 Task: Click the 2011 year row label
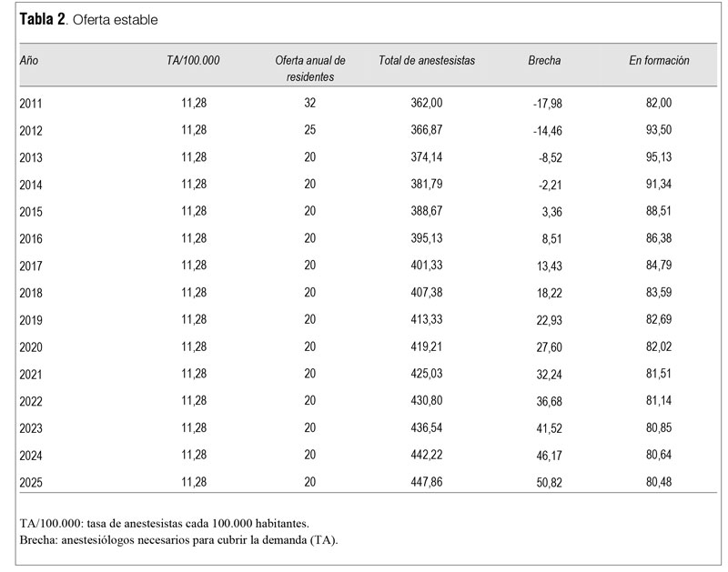pos(31,104)
